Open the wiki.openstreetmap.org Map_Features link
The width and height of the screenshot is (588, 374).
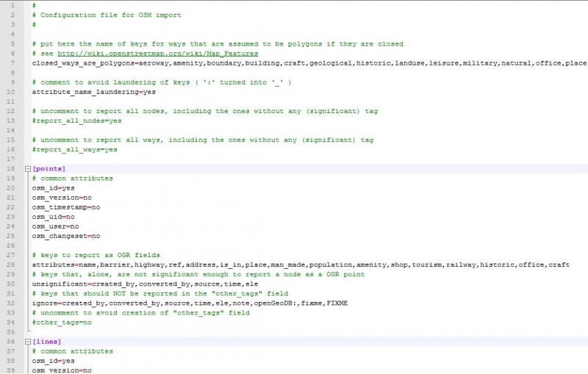click(x=157, y=54)
